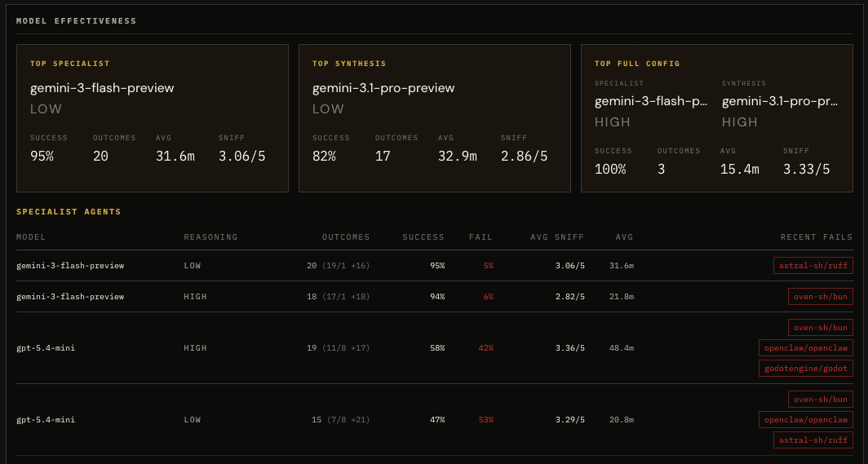Click astral-sh/ruff tag in gpt-5.4-mini LOW row
Viewport: 868px width, 464px height.
coord(813,440)
